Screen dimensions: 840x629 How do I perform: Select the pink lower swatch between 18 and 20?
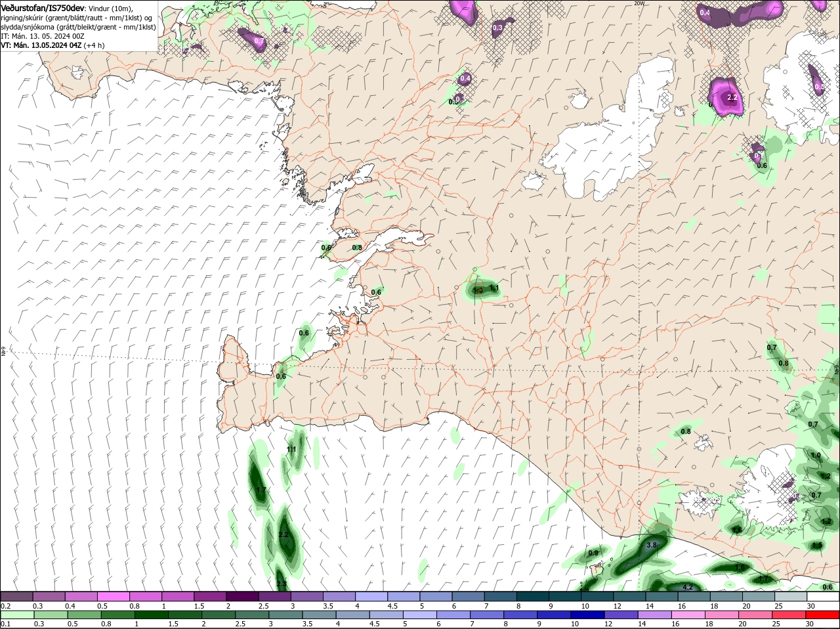tap(724, 615)
